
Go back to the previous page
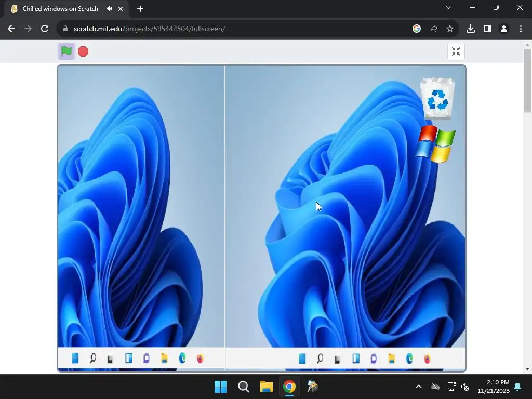point(11,29)
